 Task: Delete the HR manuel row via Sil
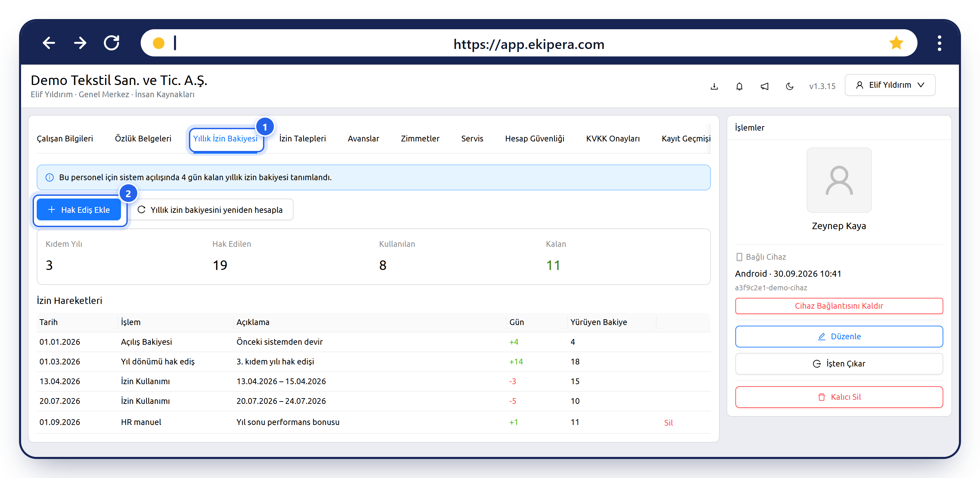[x=668, y=423]
